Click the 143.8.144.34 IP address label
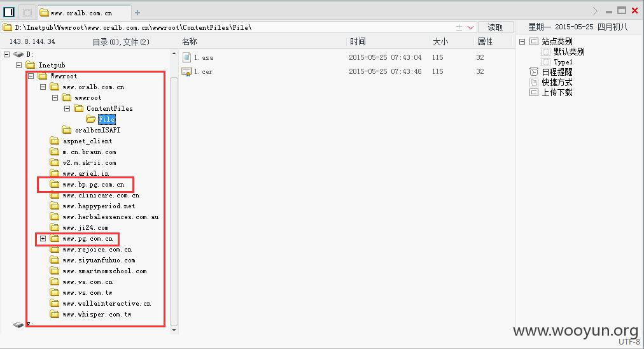644x349 pixels. (32, 41)
